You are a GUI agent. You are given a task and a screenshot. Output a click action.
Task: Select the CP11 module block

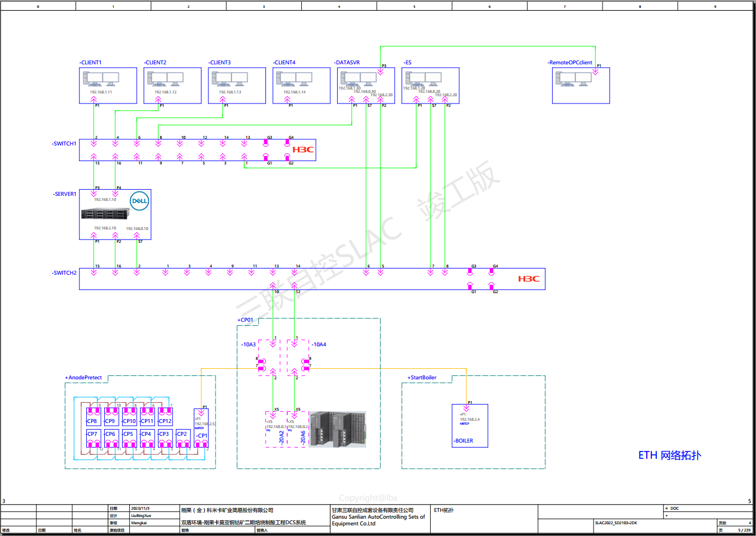tap(147, 417)
